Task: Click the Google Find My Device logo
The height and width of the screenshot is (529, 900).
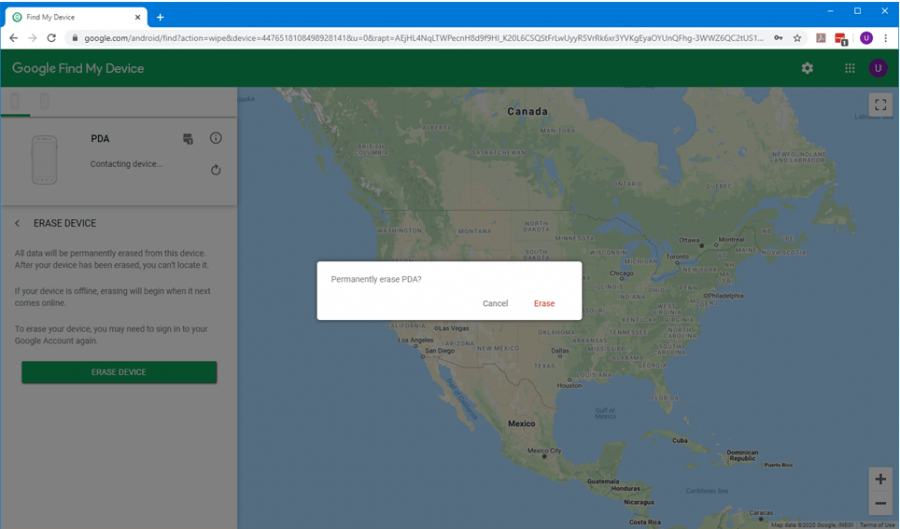Action: [78, 68]
